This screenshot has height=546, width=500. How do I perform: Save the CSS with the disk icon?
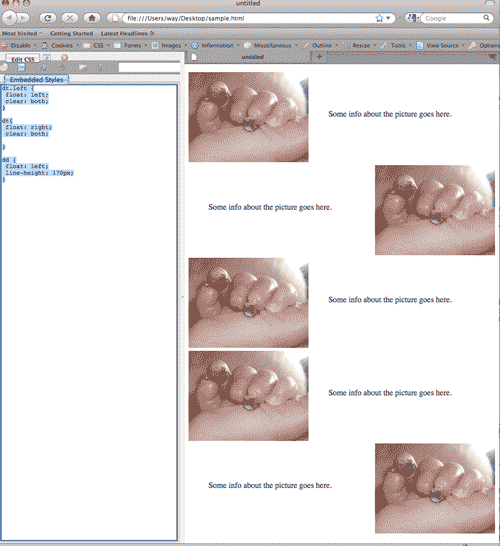click(x=22, y=68)
